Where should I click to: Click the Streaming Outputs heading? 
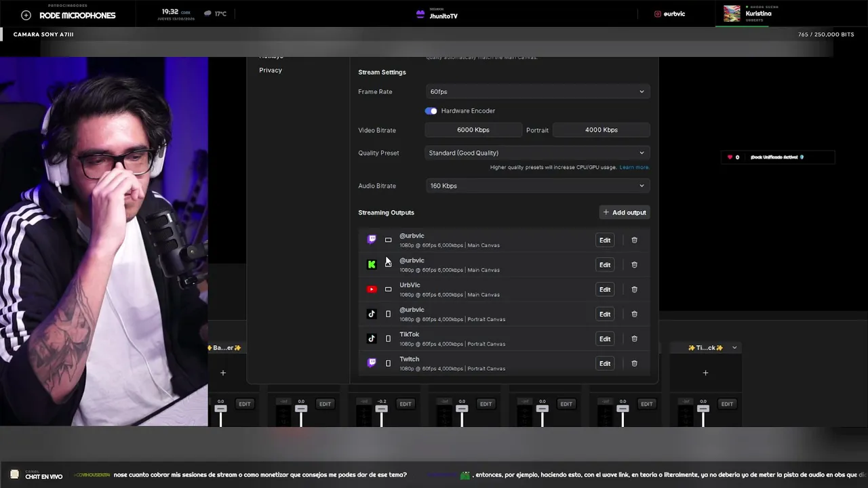386,213
